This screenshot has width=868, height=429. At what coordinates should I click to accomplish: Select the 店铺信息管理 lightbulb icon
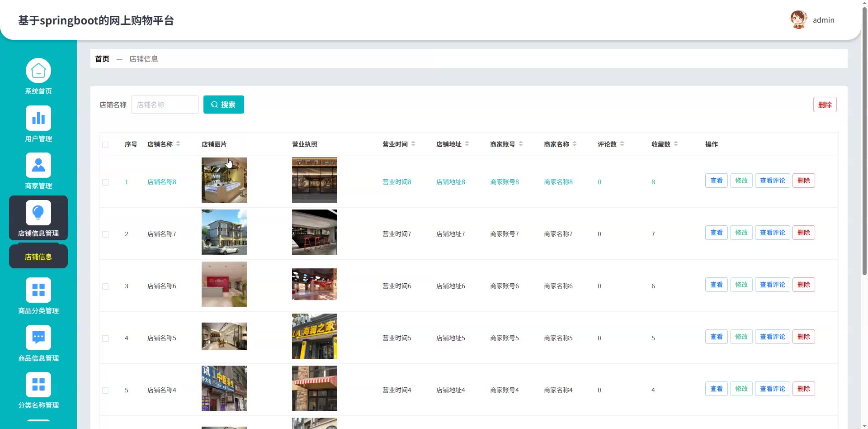coord(38,213)
